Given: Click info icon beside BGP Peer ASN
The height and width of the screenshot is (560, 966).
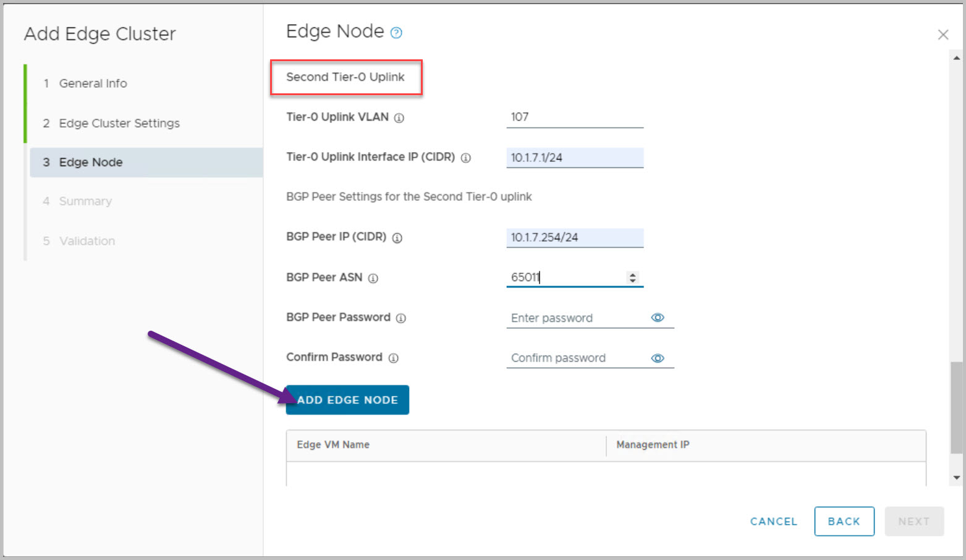Looking at the screenshot, I should coord(373,278).
